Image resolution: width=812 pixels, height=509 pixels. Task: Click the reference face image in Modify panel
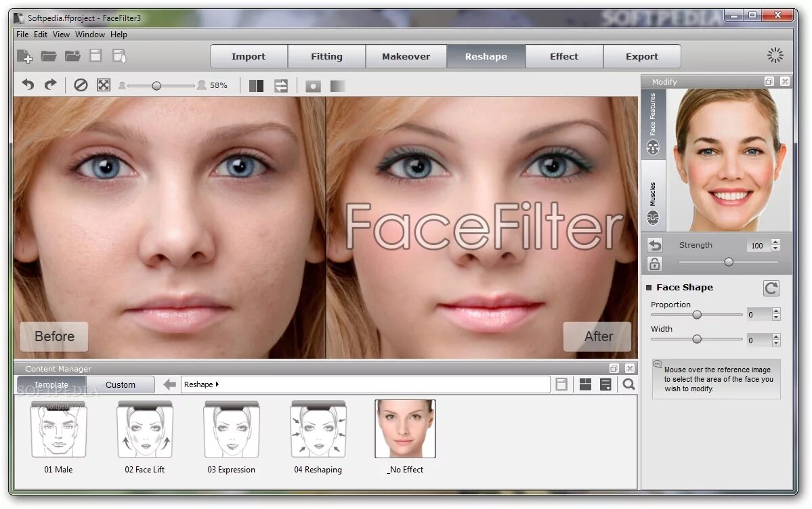(729, 160)
